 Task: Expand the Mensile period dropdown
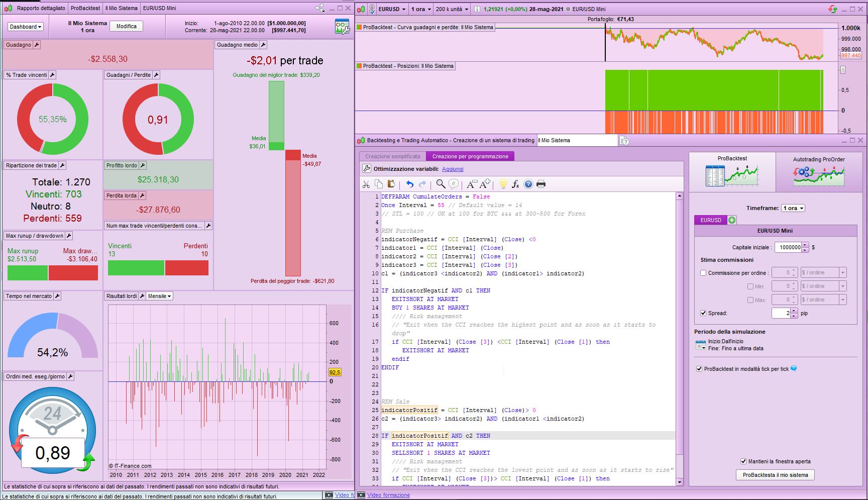pyautogui.click(x=160, y=296)
